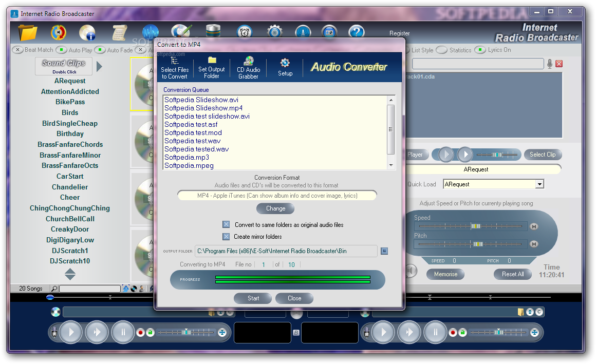The image size is (596, 364).
Task: Click the B icon between the decks
Action: click(296, 333)
